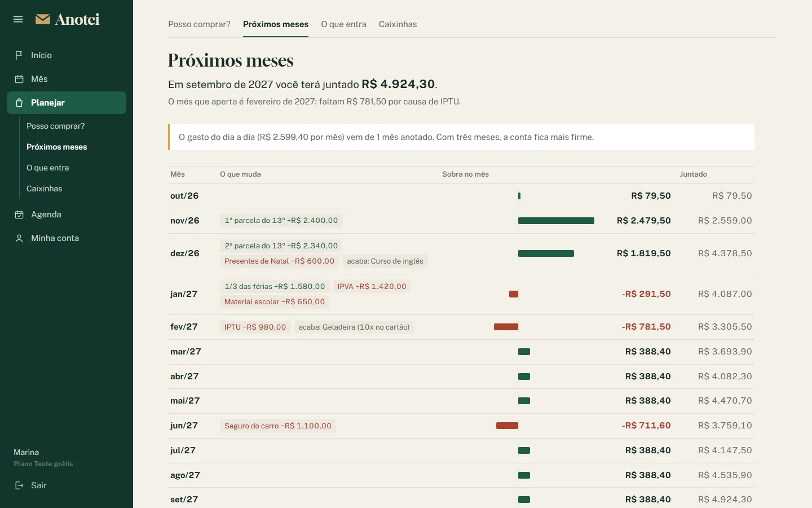This screenshot has width=812, height=508.
Task: Open Caixinhas in the sidebar submenu
Action: coord(44,189)
